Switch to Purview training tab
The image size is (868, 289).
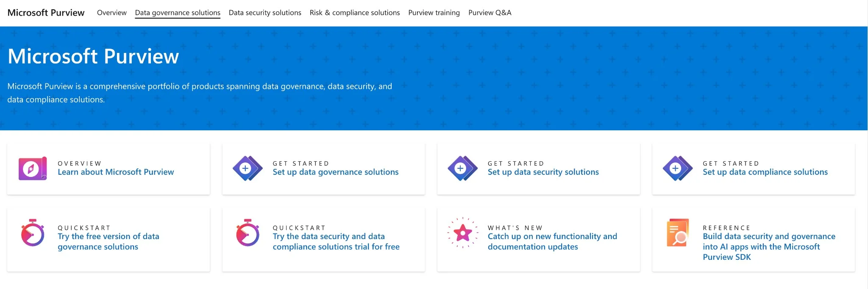(434, 13)
